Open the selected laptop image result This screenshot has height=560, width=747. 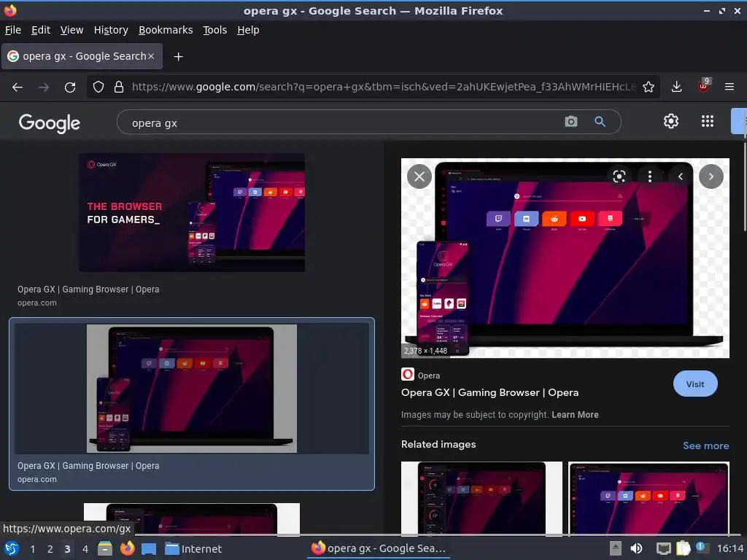click(x=192, y=389)
